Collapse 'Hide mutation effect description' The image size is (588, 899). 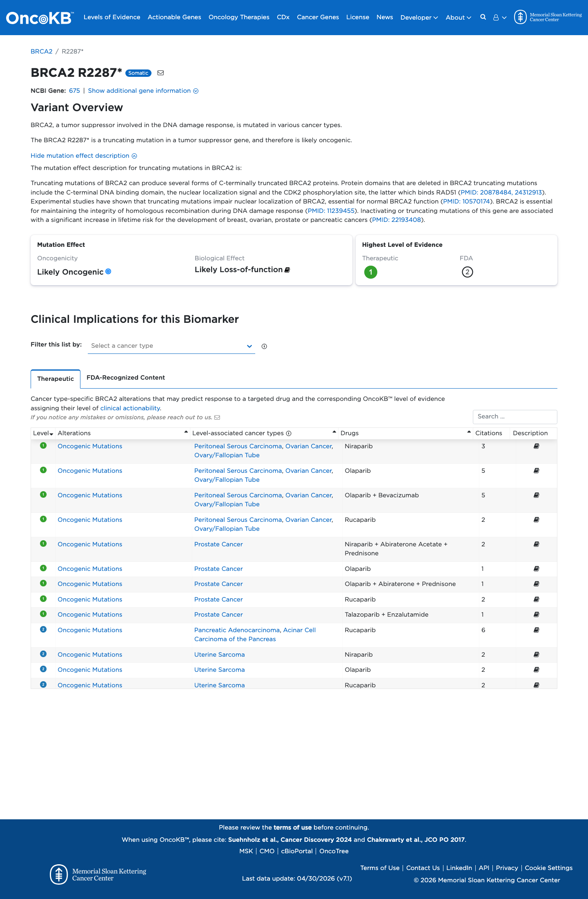84,156
